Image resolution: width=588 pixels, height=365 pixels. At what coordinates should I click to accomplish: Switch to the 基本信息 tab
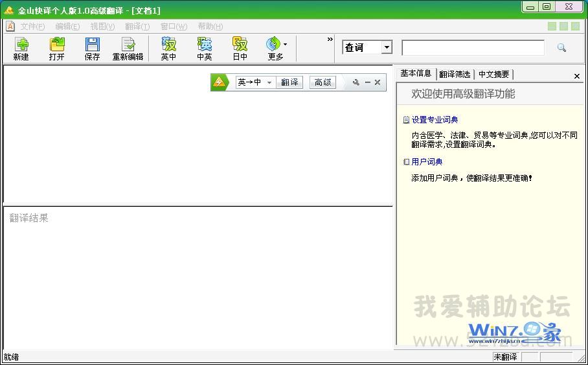point(416,74)
